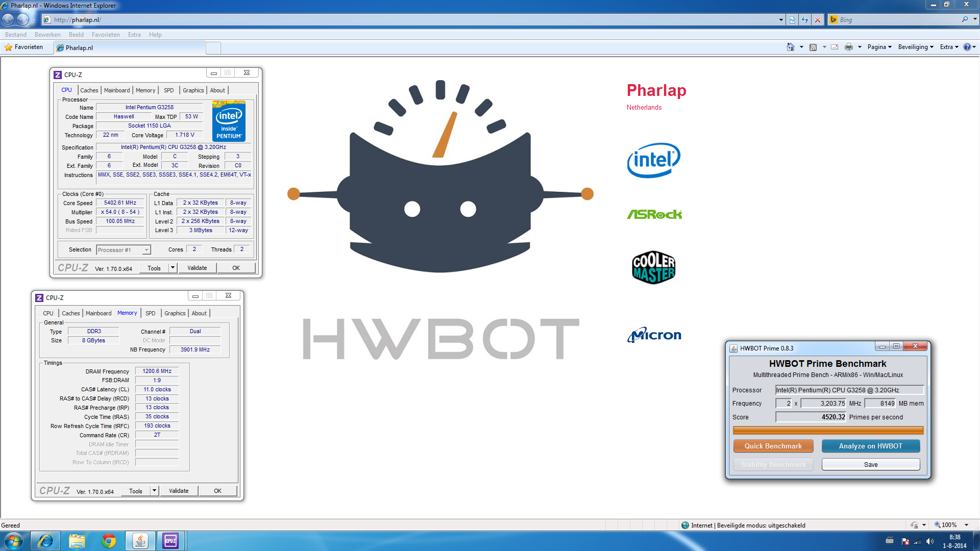Open the Windows Start orb

click(14, 541)
